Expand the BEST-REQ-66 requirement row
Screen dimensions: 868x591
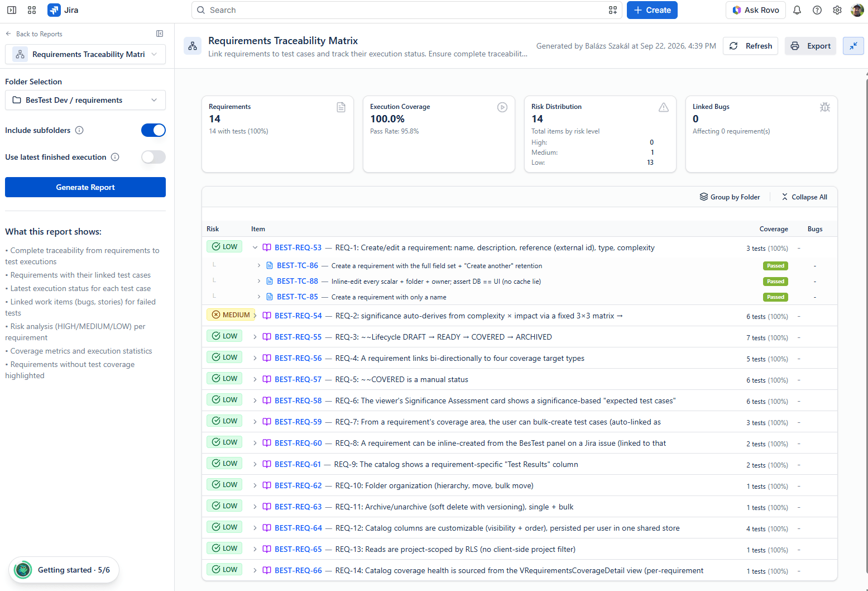click(x=255, y=570)
